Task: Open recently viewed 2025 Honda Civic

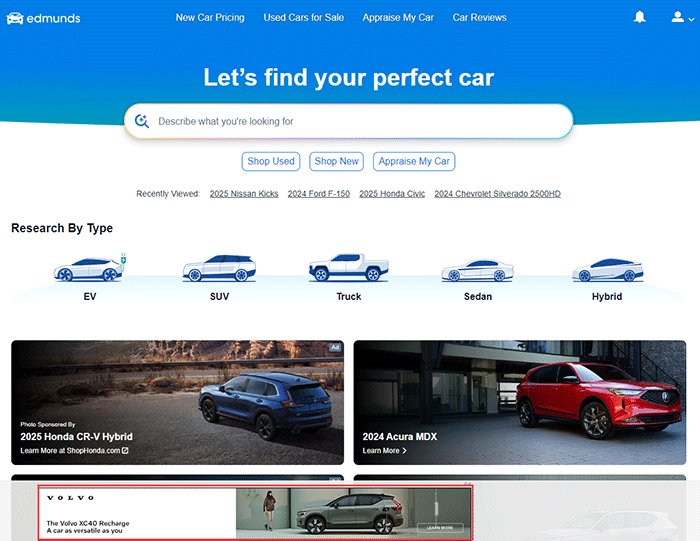Action: point(392,194)
